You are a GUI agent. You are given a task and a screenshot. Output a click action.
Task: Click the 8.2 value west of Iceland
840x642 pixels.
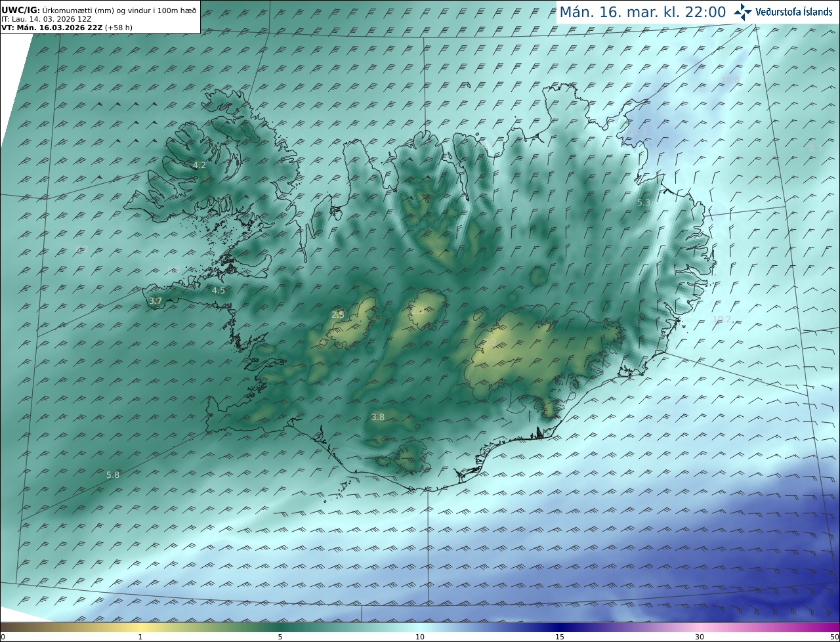click(x=81, y=249)
